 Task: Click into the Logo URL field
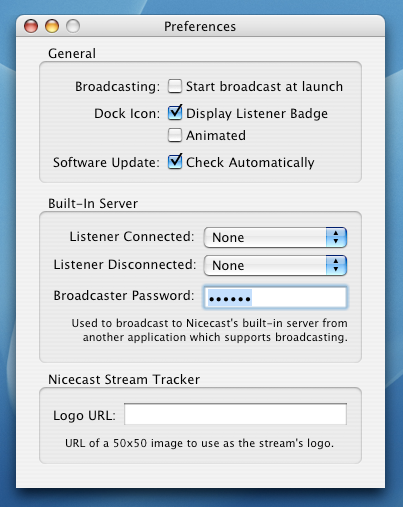(x=235, y=414)
